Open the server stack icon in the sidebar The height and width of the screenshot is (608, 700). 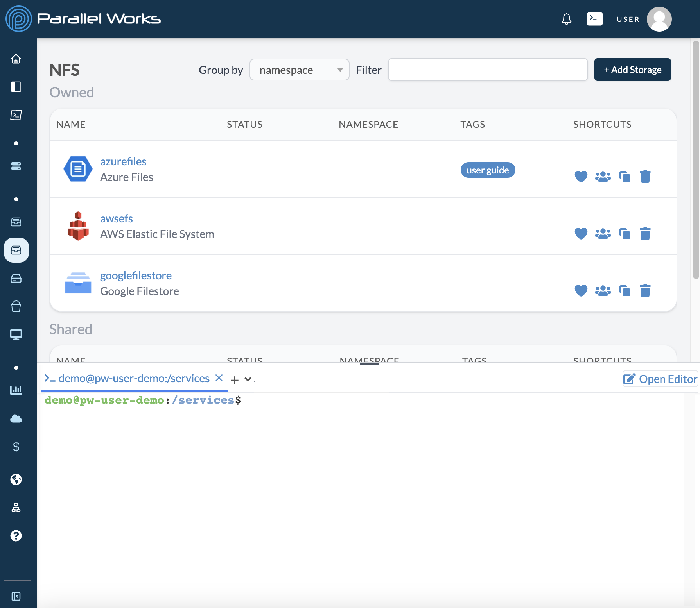16,166
